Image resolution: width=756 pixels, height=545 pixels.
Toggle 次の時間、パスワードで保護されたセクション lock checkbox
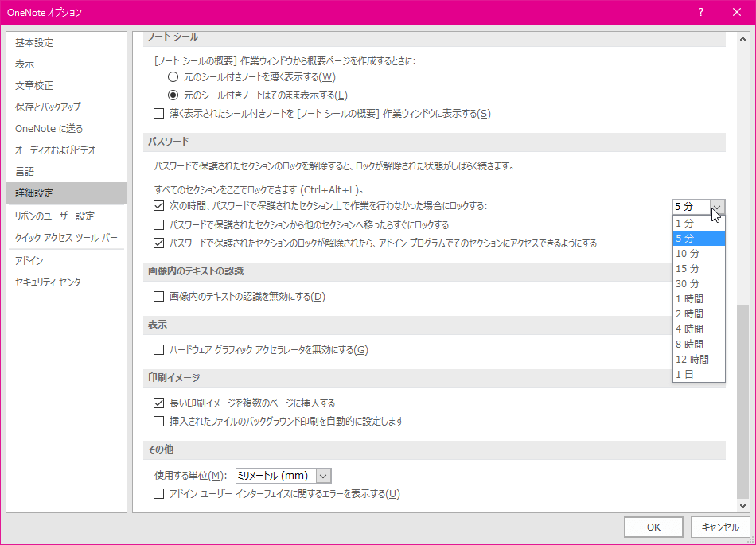158,206
